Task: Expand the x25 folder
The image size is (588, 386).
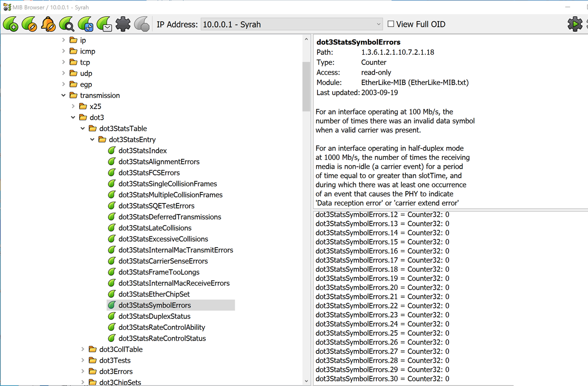Action: pyautogui.click(x=73, y=106)
